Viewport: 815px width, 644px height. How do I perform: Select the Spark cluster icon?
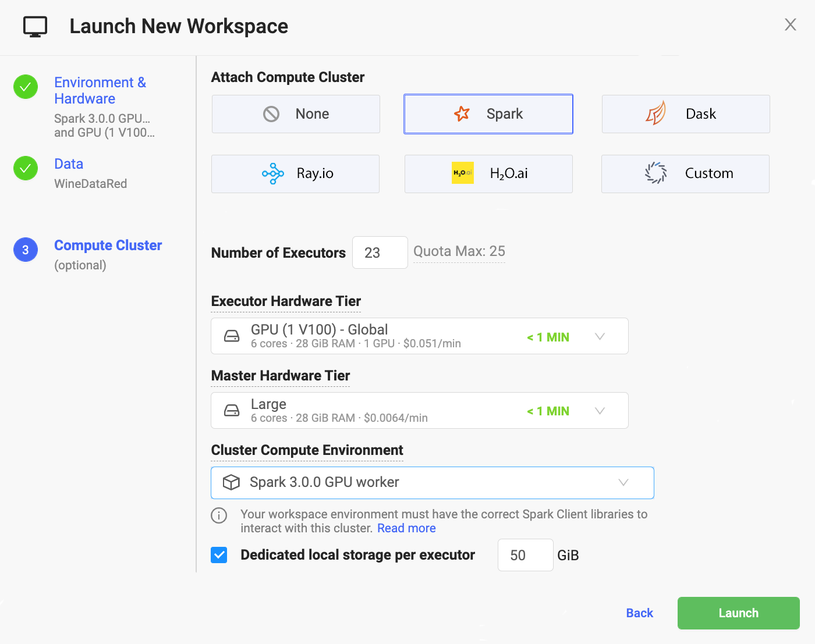click(462, 114)
